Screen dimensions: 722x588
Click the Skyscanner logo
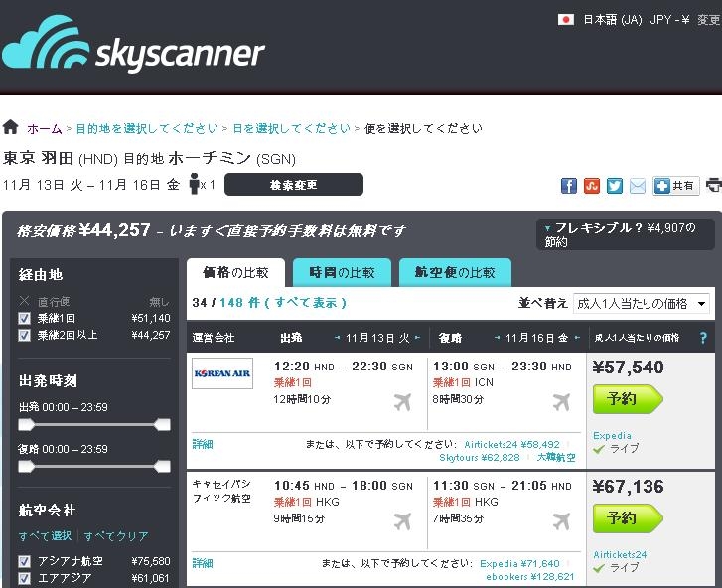click(x=133, y=45)
